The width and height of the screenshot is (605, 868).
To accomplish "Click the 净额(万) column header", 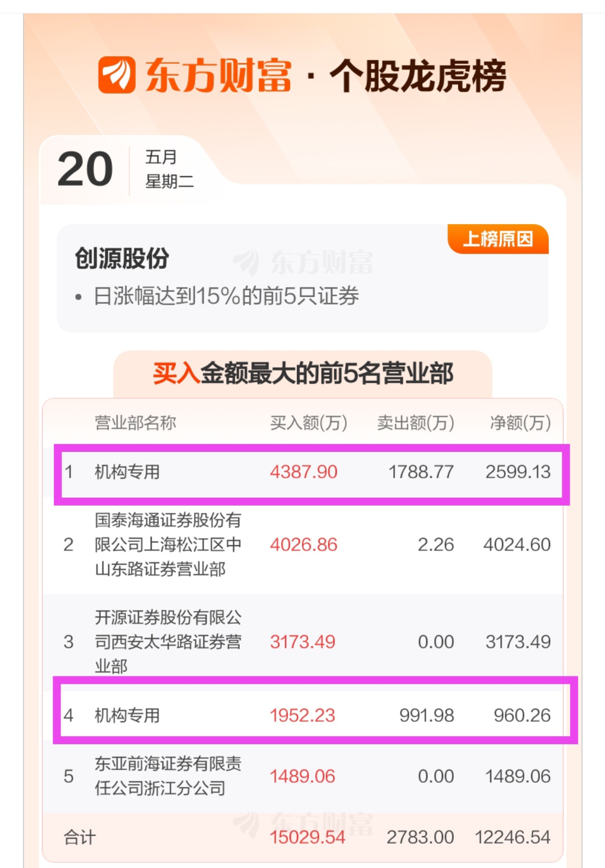I will (520, 423).
